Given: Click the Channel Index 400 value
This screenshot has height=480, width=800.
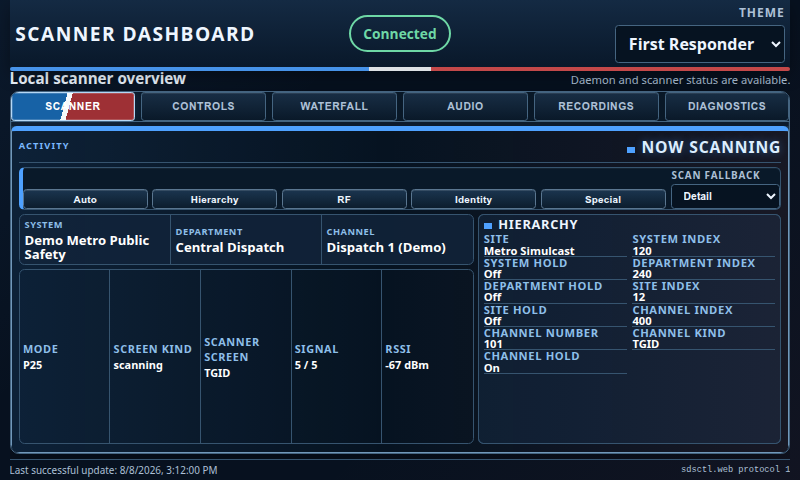Looking at the screenshot, I should pyautogui.click(x=642, y=321).
